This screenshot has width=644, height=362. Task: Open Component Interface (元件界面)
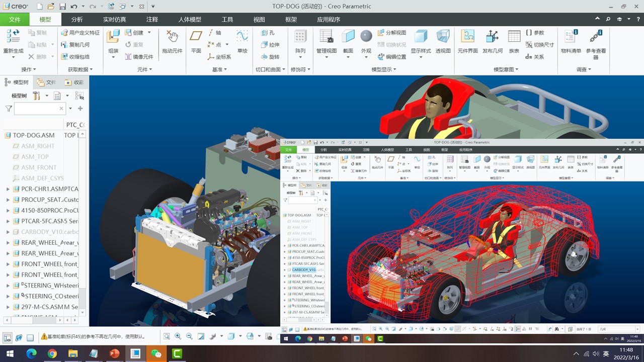click(x=467, y=36)
